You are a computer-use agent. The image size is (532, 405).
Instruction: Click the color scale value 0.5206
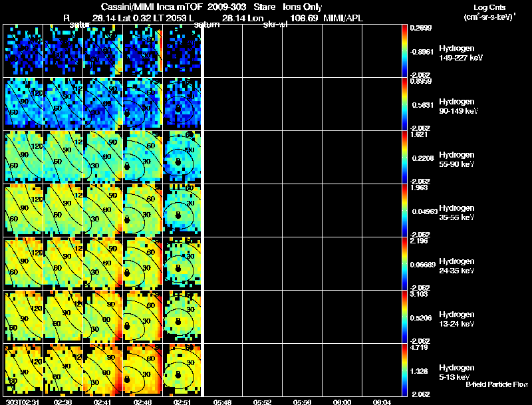pos(421,318)
